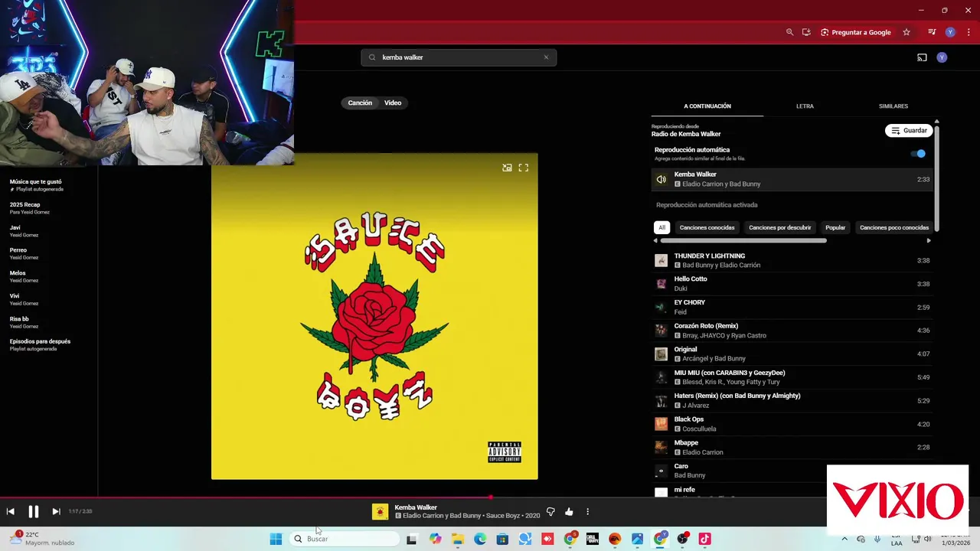Like Kemba Walker with thumbs-up icon
Image resolution: width=980 pixels, height=551 pixels.
(x=569, y=511)
